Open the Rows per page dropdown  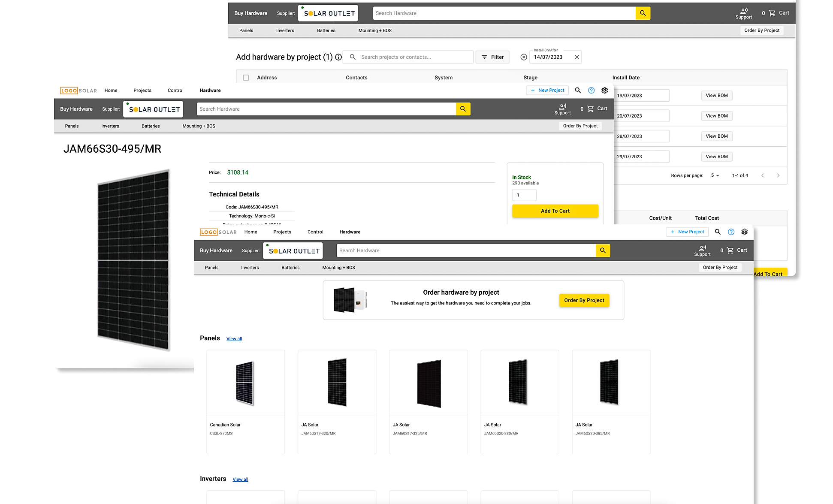(715, 175)
